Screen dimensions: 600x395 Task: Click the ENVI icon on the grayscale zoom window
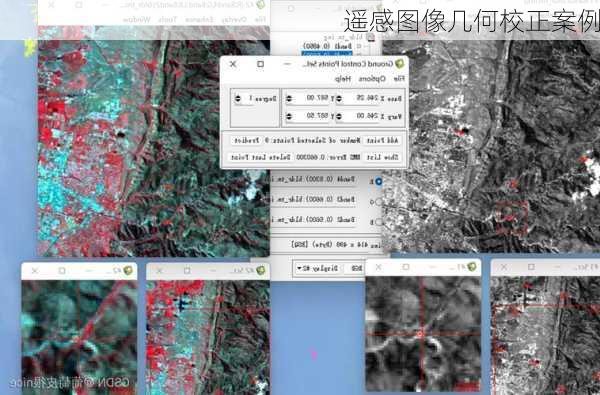[x=472, y=266]
